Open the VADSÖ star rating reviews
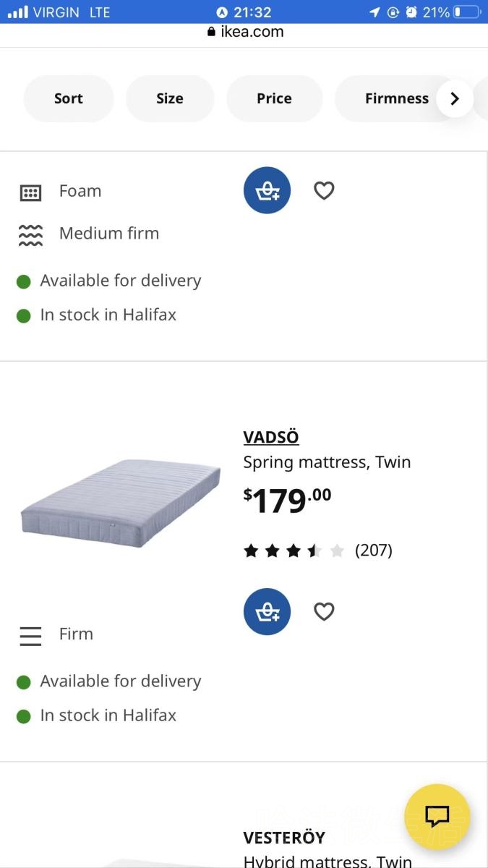Screen dimensions: 488x868 (x=318, y=550)
